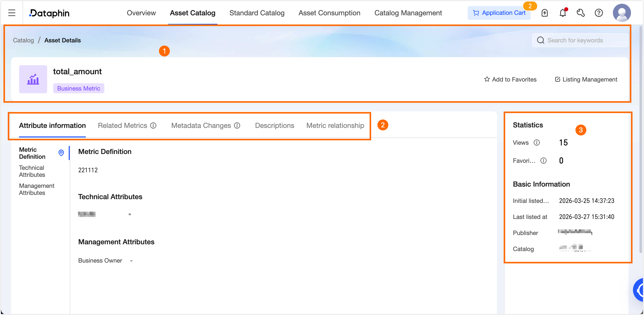
Task: Open the notifications bell
Action: point(563,13)
